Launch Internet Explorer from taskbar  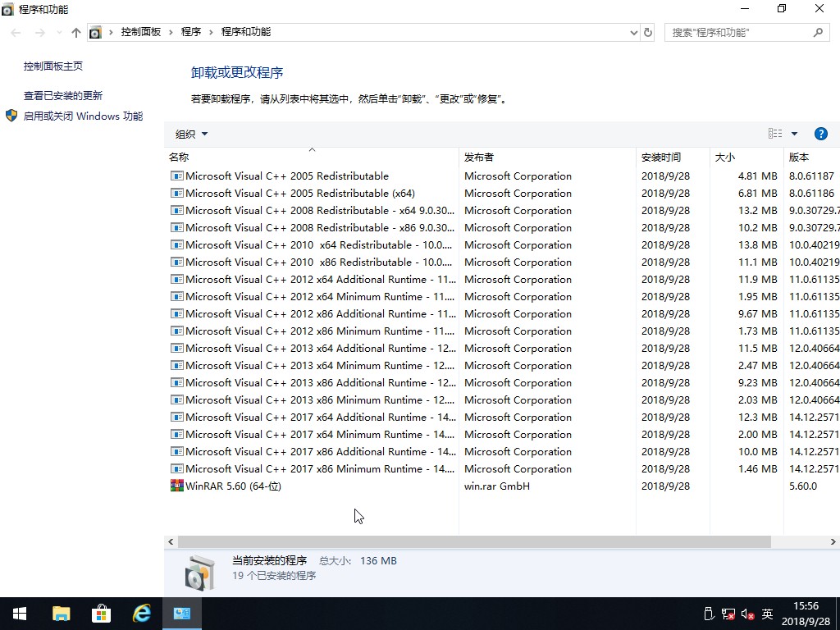click(141, 614)
